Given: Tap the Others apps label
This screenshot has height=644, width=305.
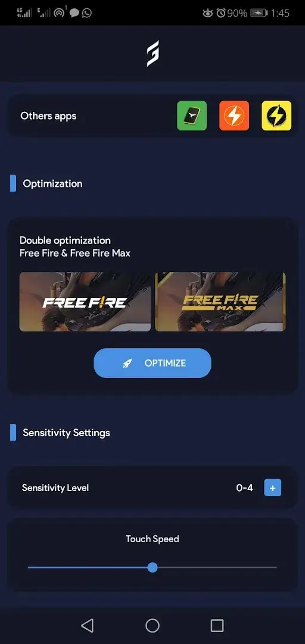Looking at the screenshot, I should click(48, 116).
